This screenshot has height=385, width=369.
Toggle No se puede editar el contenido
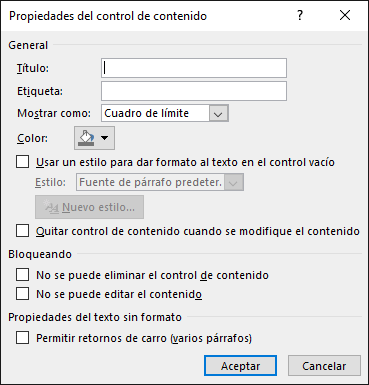pyautogui.click(x=22, y=294)
